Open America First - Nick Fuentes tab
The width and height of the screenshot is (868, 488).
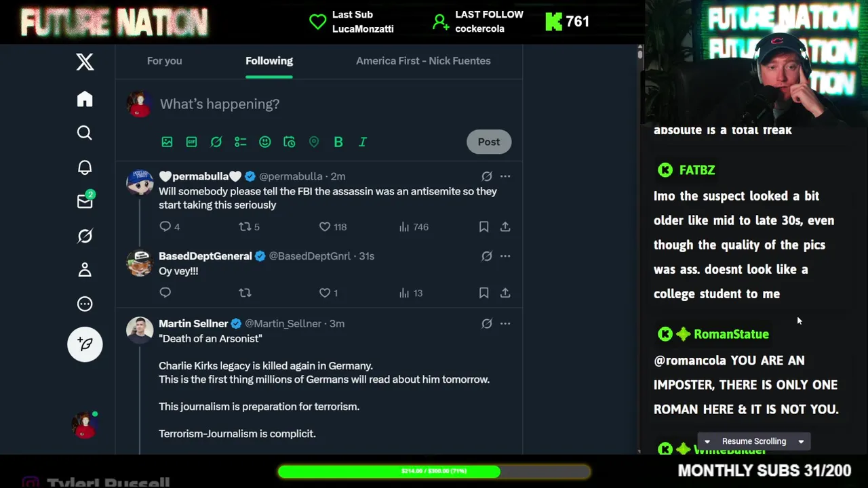point(423,61)
